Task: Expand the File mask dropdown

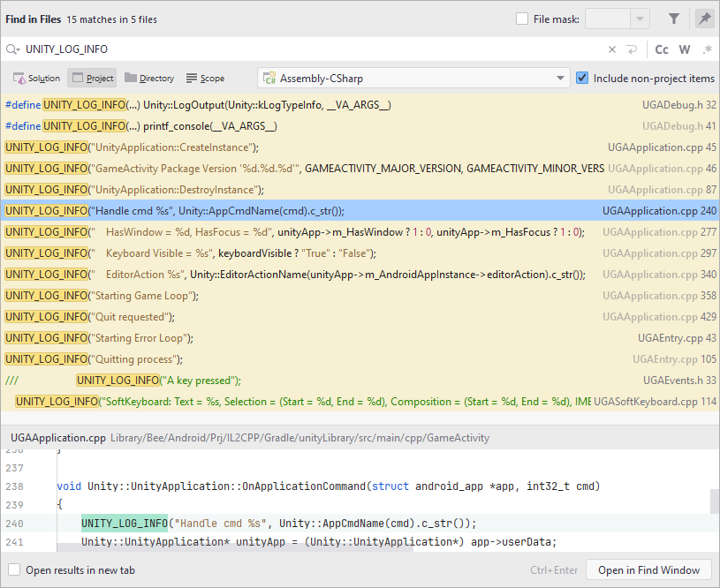Action: 640,19
